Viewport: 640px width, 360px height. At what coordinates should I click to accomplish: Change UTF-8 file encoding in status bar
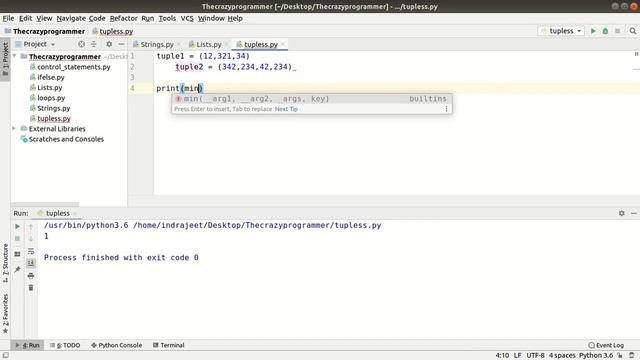(535, 356)
